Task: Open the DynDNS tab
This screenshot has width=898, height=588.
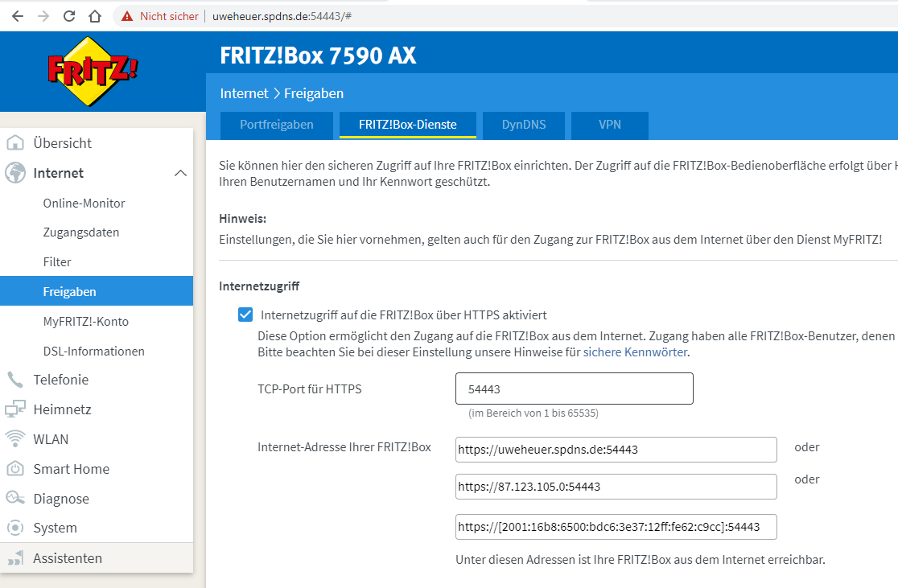Action: click(x=523, y=125)
